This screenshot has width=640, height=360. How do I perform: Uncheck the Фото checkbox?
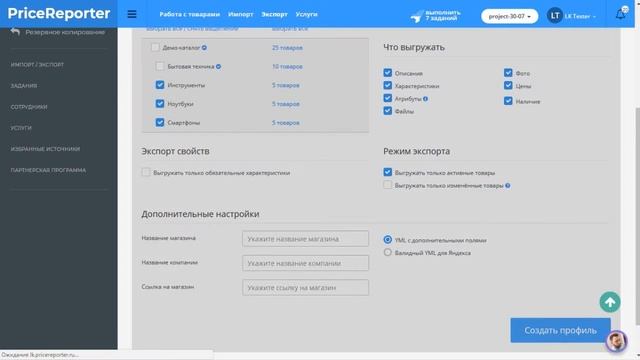coord(508,73)
